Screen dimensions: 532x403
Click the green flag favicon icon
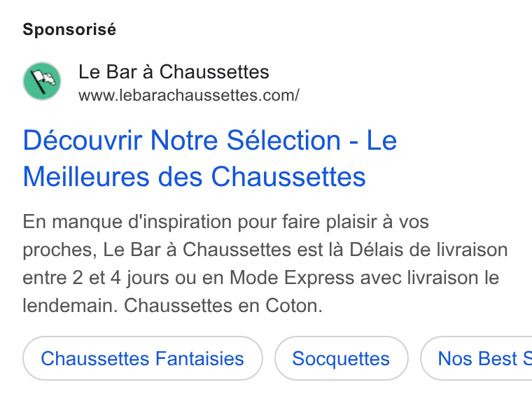click(42, 81)
